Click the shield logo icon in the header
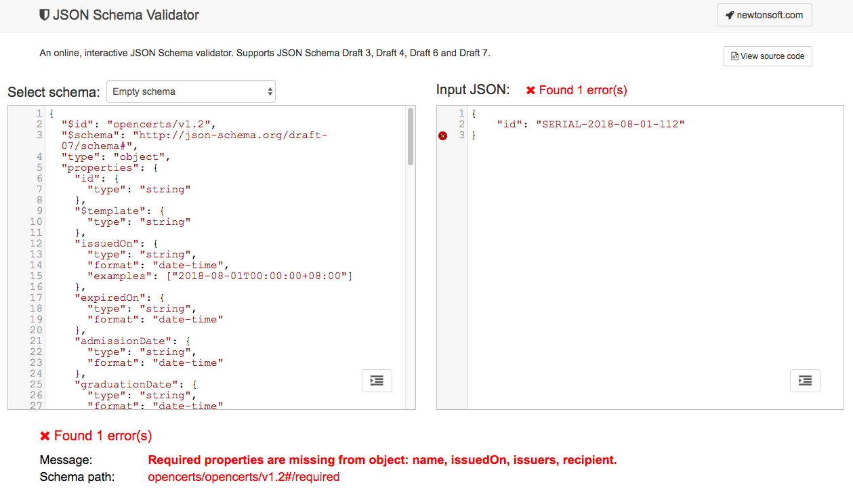Screen dimensions: 853x504 [45, 15]
